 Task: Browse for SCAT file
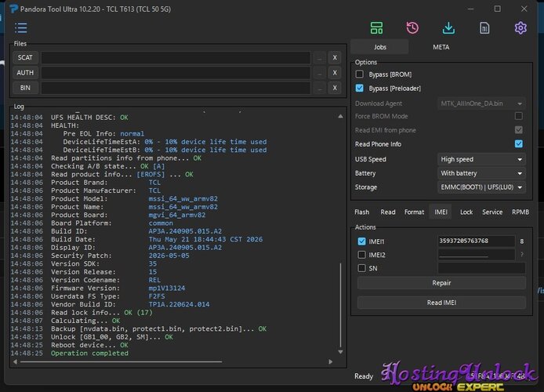(319, 57)
